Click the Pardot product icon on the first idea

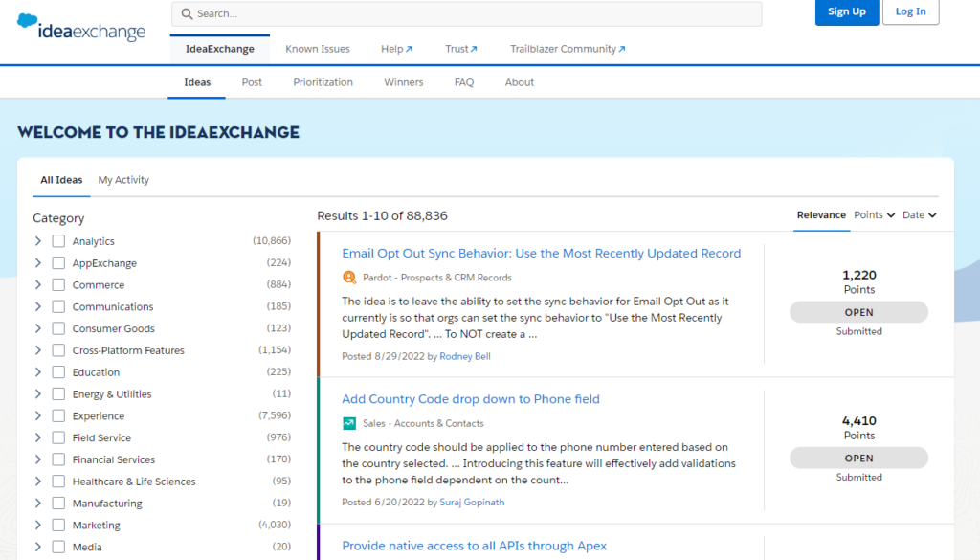(348, 278)
